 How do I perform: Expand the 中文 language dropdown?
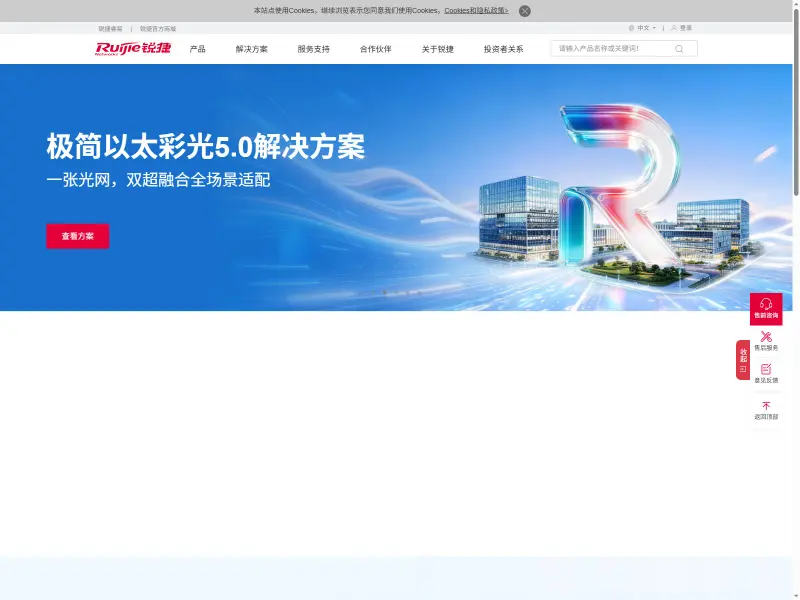(646, 28)
